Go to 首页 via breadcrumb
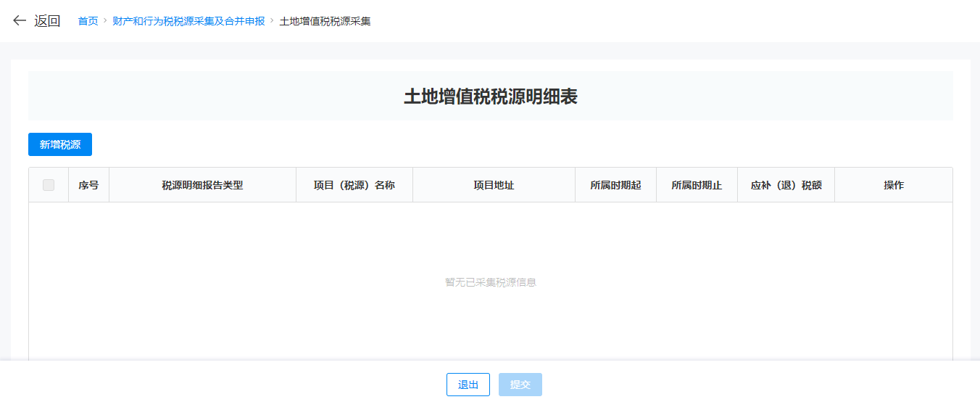 [88, 21]
